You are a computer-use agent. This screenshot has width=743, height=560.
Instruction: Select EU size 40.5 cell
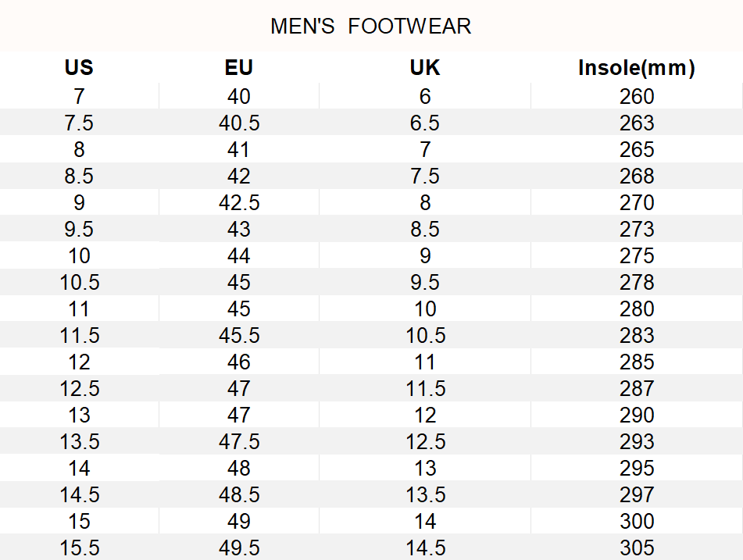point(239,123)
